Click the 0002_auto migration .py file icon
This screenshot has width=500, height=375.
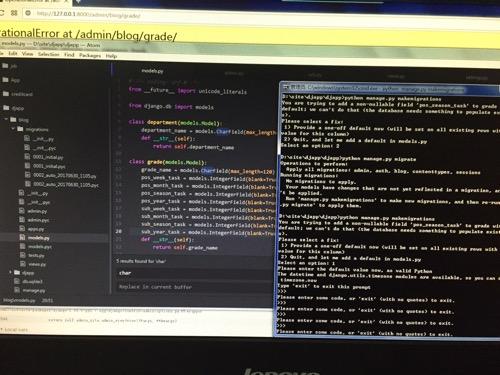28,175
